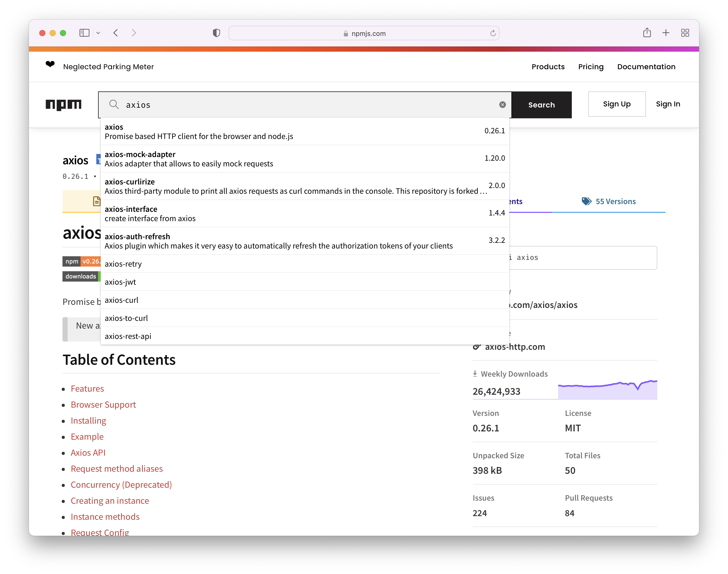Reload the page with refresh icon
Image resolution: width=728 pixels, height=574 pixels.
pyautogui.click(x=493, y=33)
